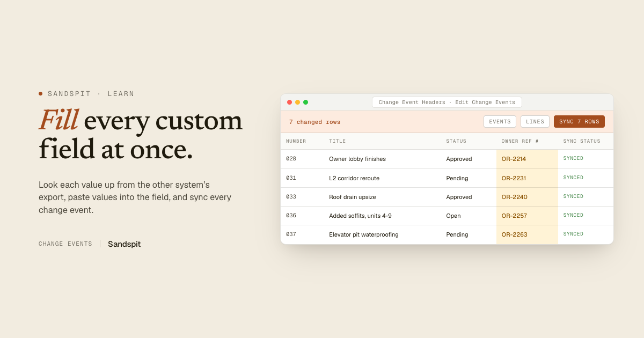Select the Elevator pit waterproofing row title
644x338 pixels.
(363, 234)
